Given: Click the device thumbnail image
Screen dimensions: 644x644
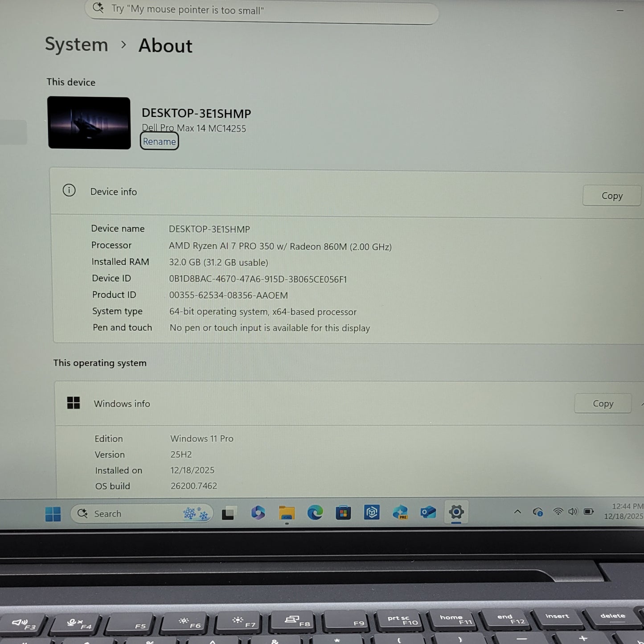Looking at the screenshot, I should [x=89, y=122].
